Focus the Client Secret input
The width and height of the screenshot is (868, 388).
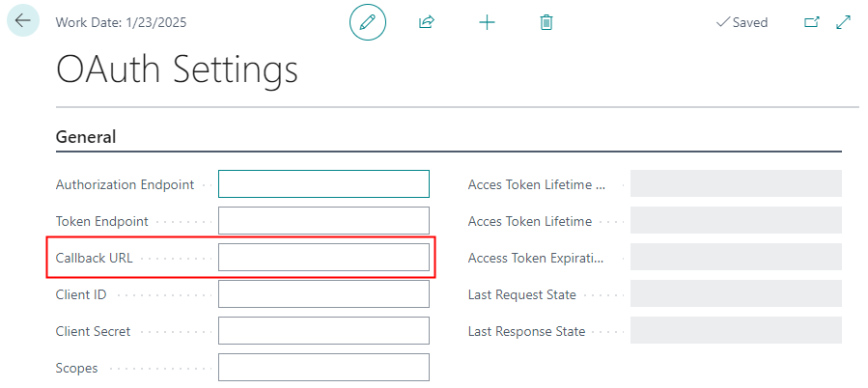323,331
